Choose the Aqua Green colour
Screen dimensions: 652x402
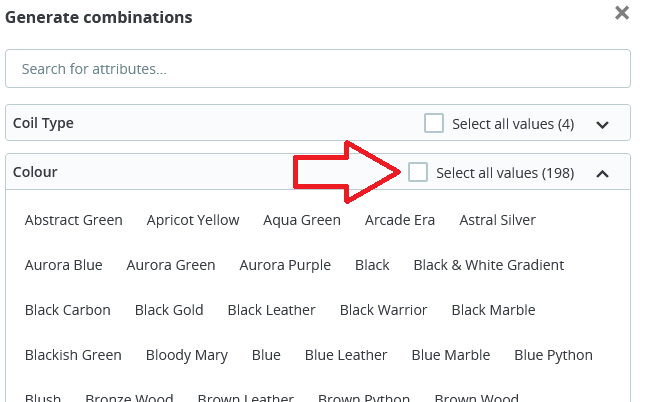click(x=302, y=220)
